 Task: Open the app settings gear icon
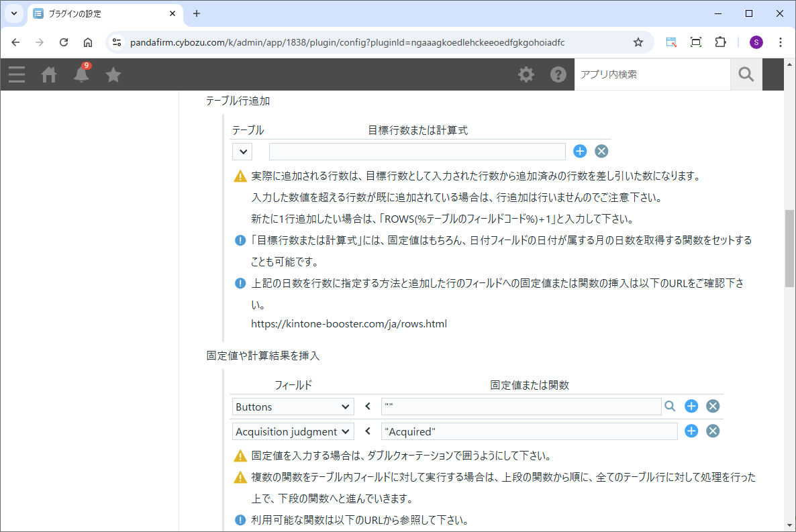(x=526, y=74)
